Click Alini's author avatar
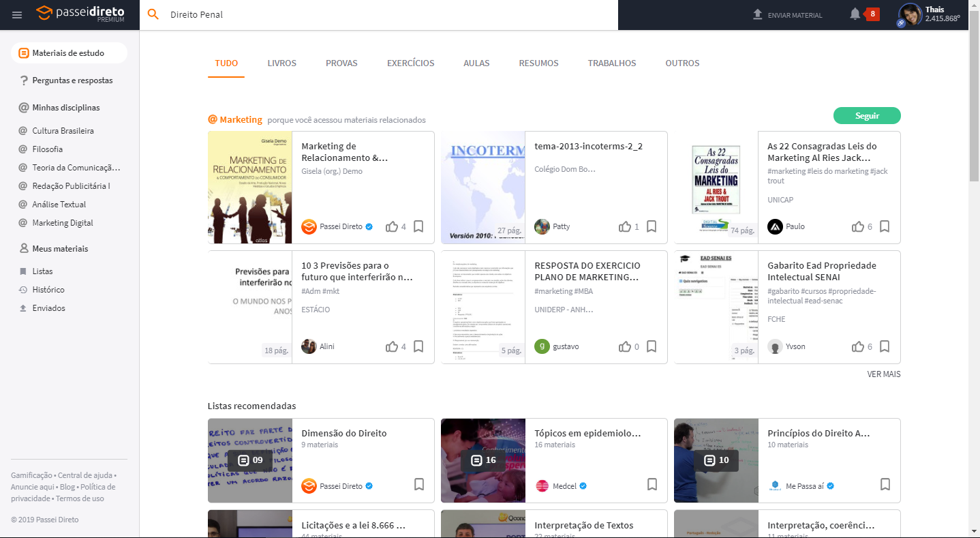The image size is (980, 538). 309,346
